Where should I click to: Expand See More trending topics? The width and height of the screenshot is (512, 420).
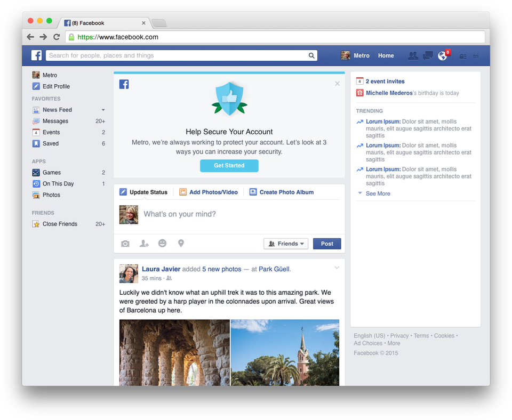[378, 193]
